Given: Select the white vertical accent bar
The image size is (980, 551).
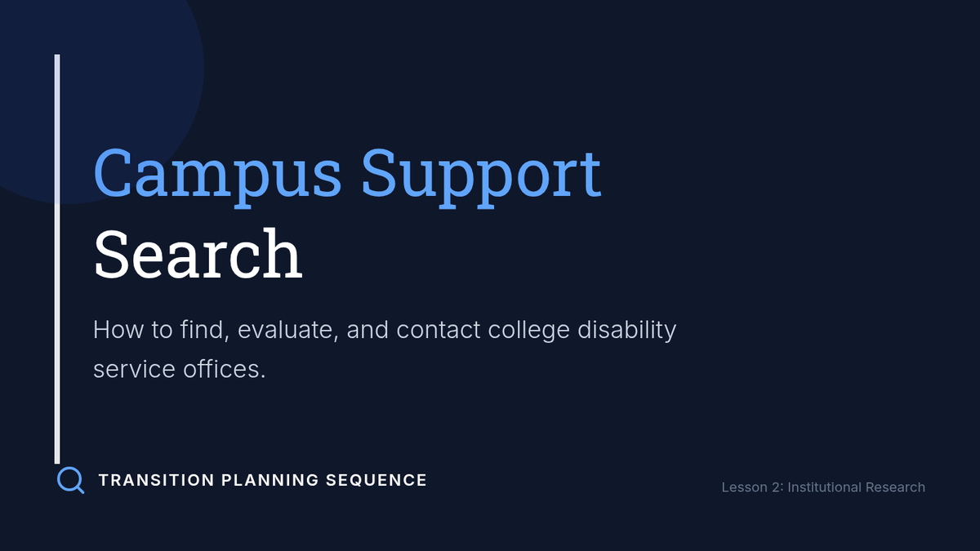Looking at the screenshot, I should coord(57,259).
